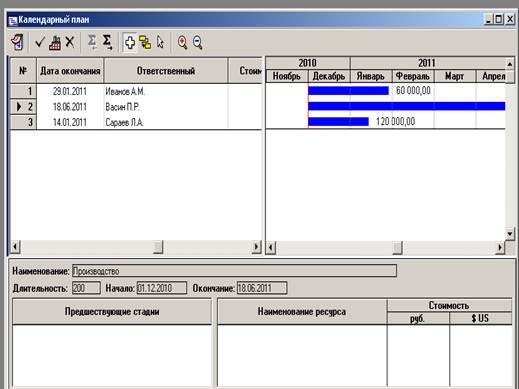Select row number 2 with arrow marker

(x=23, y=107)
